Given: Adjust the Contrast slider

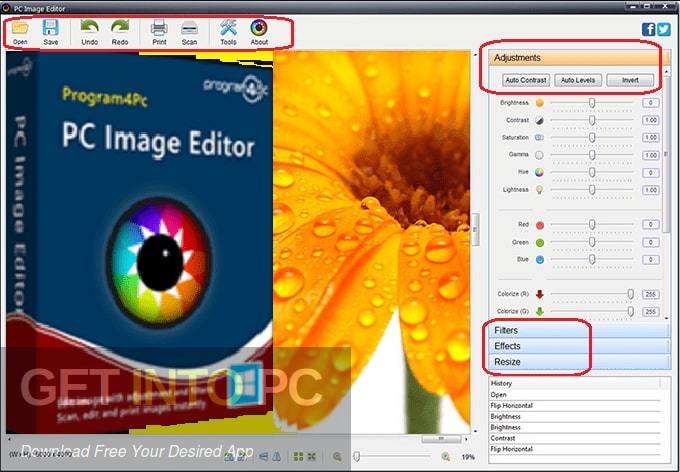Looking at the screenshot, I should (x=592, y=121).
